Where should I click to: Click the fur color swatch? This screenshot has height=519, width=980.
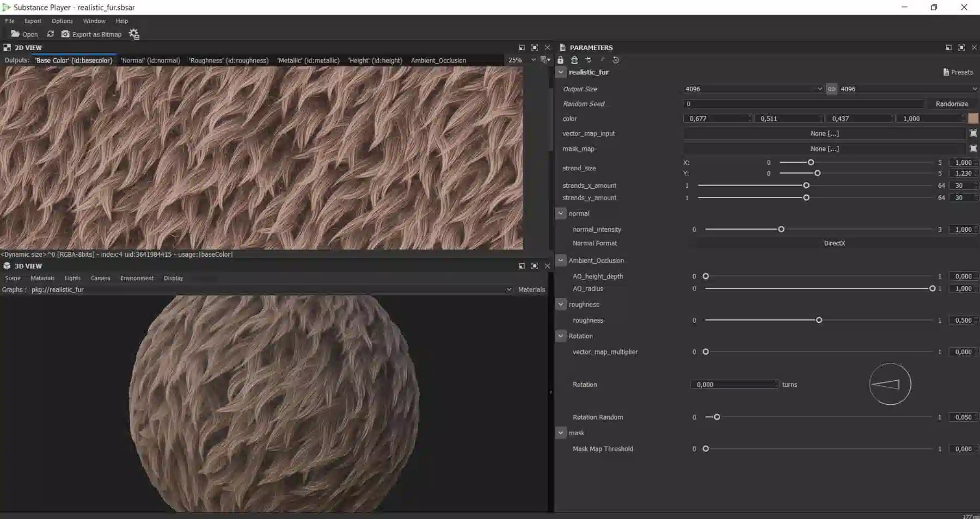pyautogui.click(x=974, y=118)
